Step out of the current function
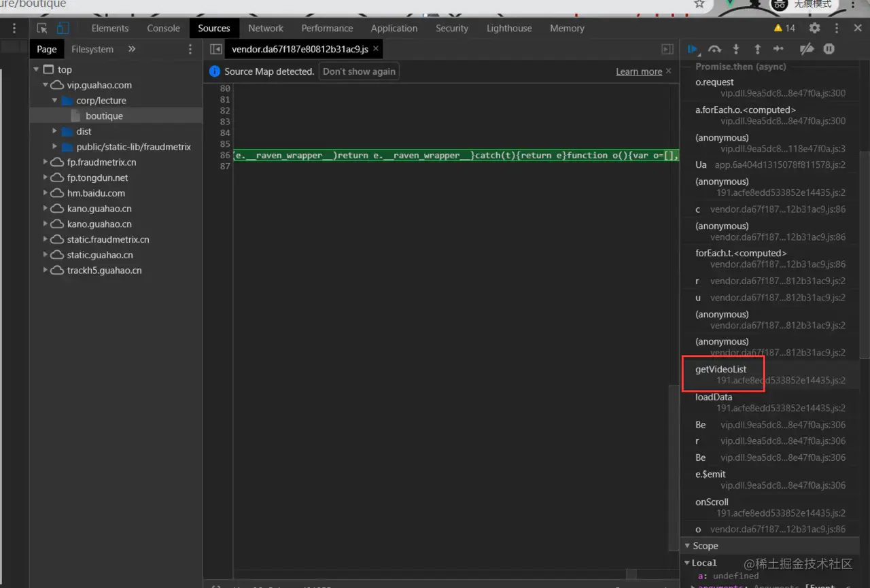The width and height of the screenshot is (870, 588). pyautogui.click(x=757, y=49)
